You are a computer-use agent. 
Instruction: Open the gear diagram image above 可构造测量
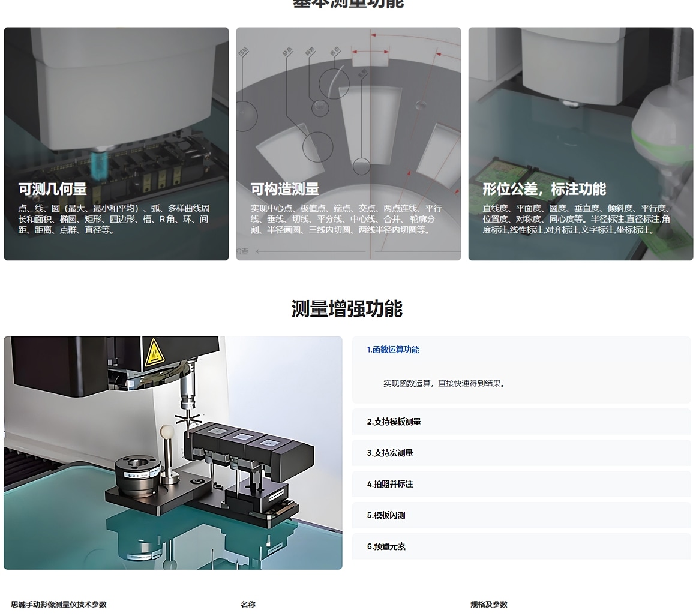tap(348, 102)
